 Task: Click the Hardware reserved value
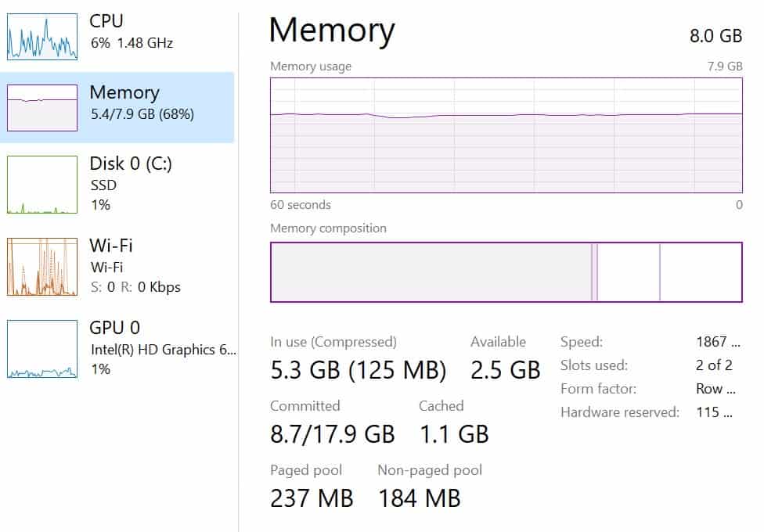click(x=715, y=412)
